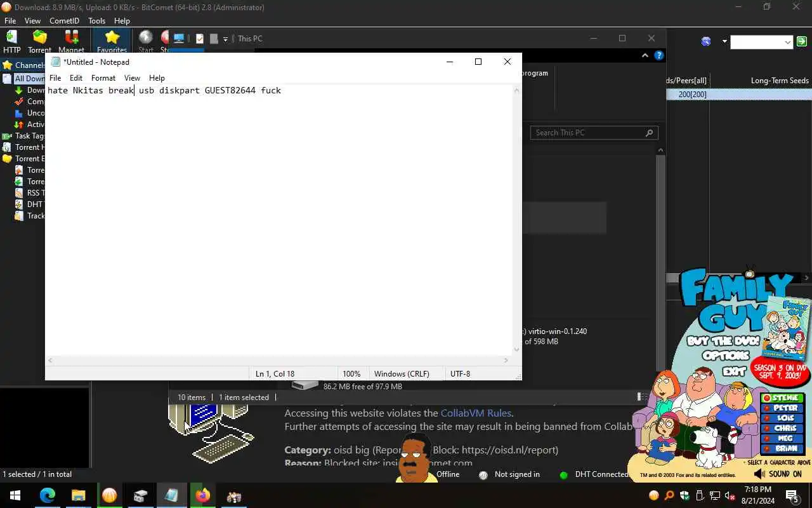Select Stewie in Family Guy character list
The height and width of the screenshot is (508, 812).
click(x=782, y=398)
